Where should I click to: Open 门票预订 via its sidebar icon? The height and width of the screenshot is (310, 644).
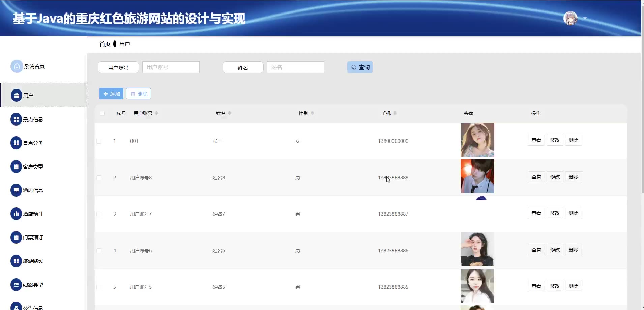click(x=16, y=237)
